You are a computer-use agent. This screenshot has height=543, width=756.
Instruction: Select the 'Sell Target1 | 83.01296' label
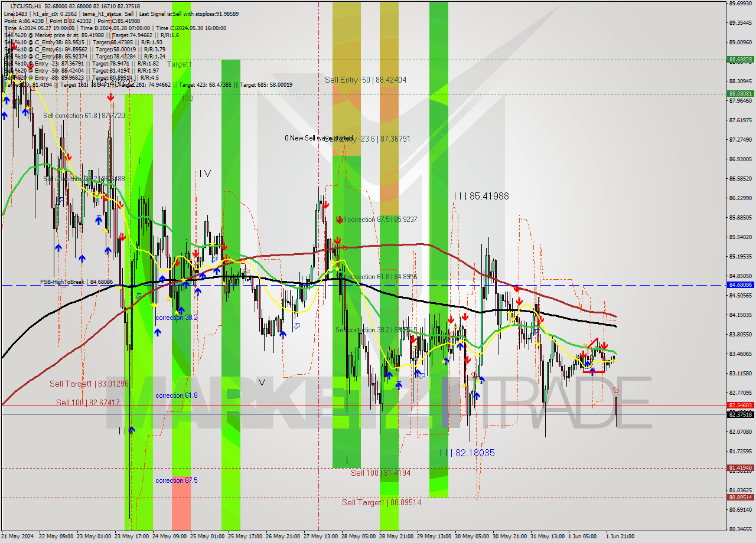(x=89, y=384)
